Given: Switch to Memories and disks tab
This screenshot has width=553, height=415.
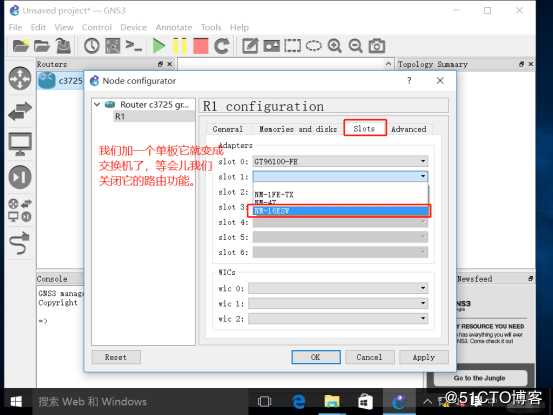Looking at the screenshot, I should click(298, 129).
